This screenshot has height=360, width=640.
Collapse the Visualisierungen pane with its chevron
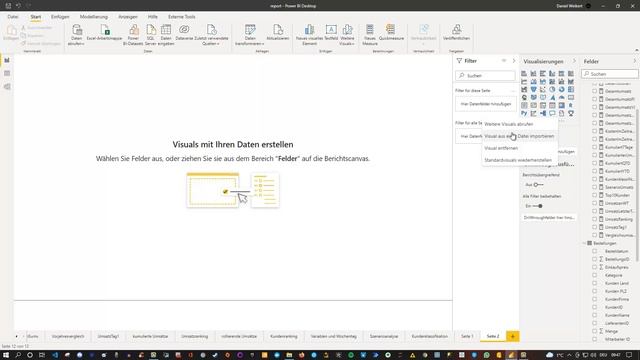[x=574, y=61]
